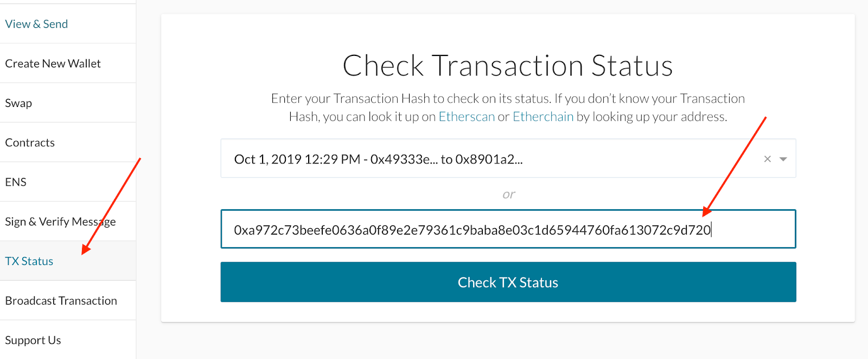Image resolution: width=868 pixels, height=359 pixels.
Task: Open Broadcast Transaction page
Action: 61,300
